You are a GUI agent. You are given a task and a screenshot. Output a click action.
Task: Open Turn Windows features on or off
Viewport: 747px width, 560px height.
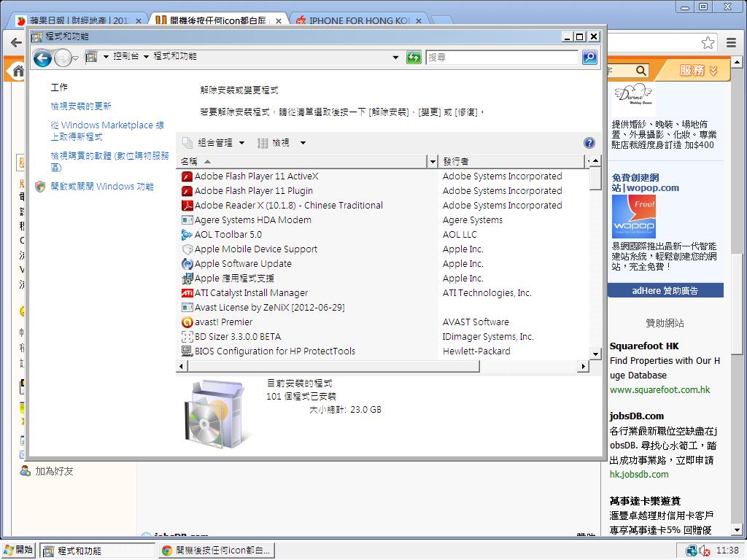coord(102,187)
